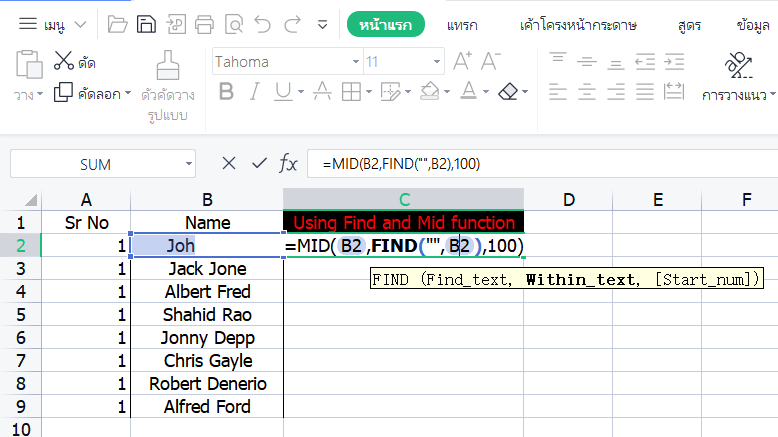The height and width of the screenshot is (437, 778).
Task: Click the Insert Function fx icon
Action: click(288, 163)
